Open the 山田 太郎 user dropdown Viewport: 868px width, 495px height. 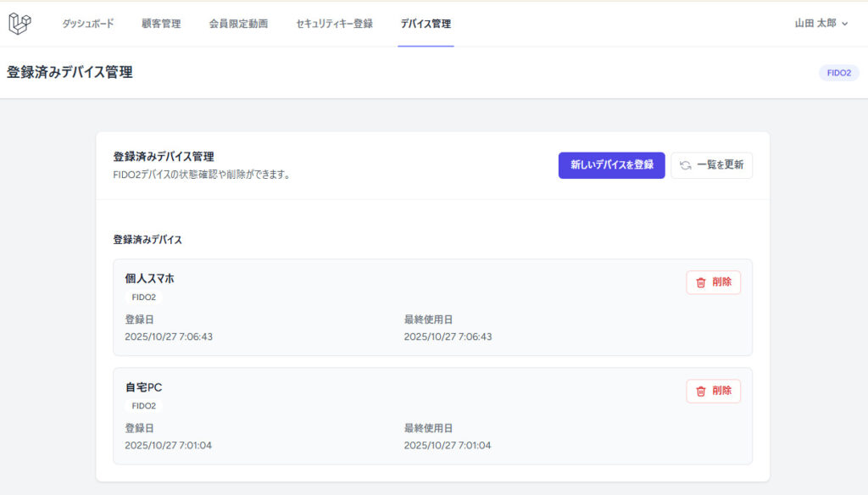coord(821,24)
